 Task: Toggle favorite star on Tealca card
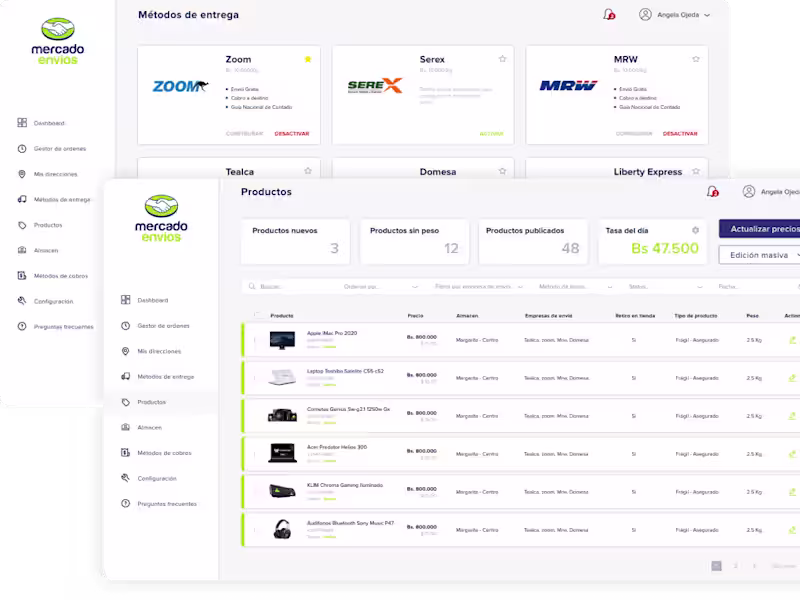(308, 171)
